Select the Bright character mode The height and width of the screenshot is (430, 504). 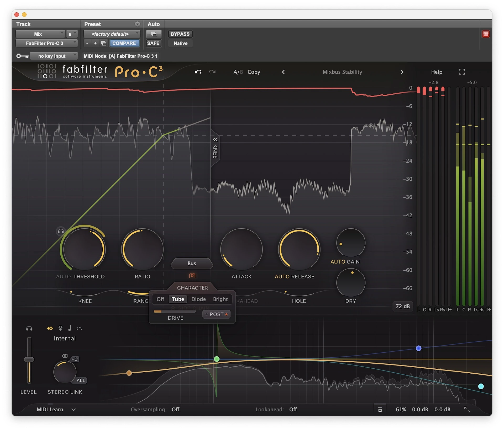coord(220,299)
